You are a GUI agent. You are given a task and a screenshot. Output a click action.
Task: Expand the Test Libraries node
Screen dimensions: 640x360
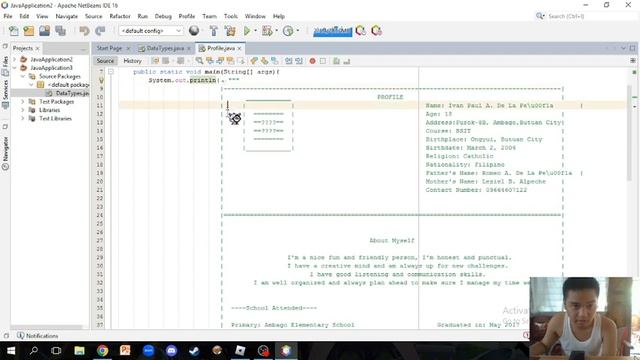(x=23, y=118)
